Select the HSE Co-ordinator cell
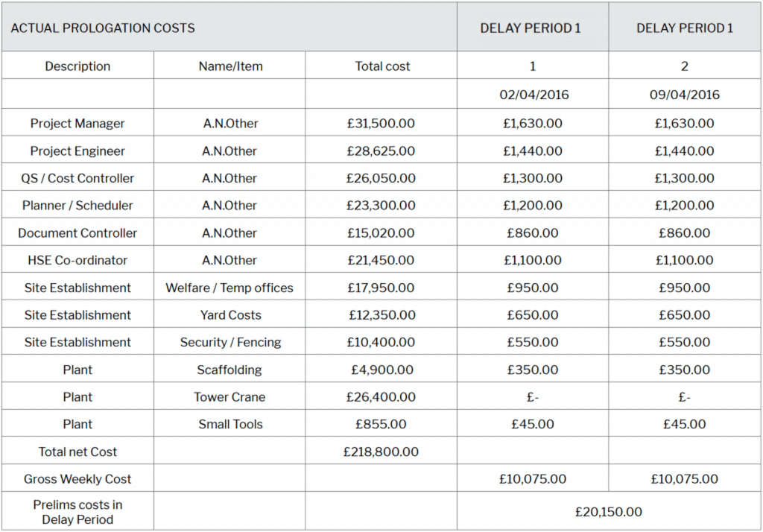 coord(77,260)
